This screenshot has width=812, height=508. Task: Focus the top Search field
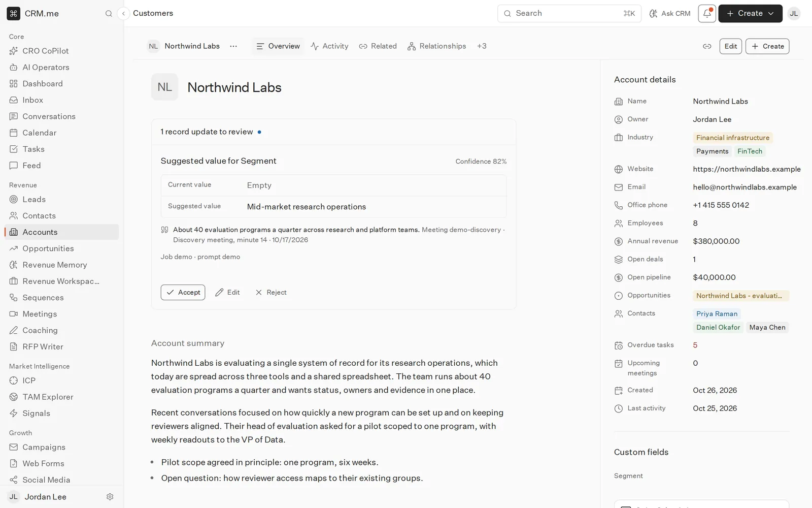click(x=569, y=14)
